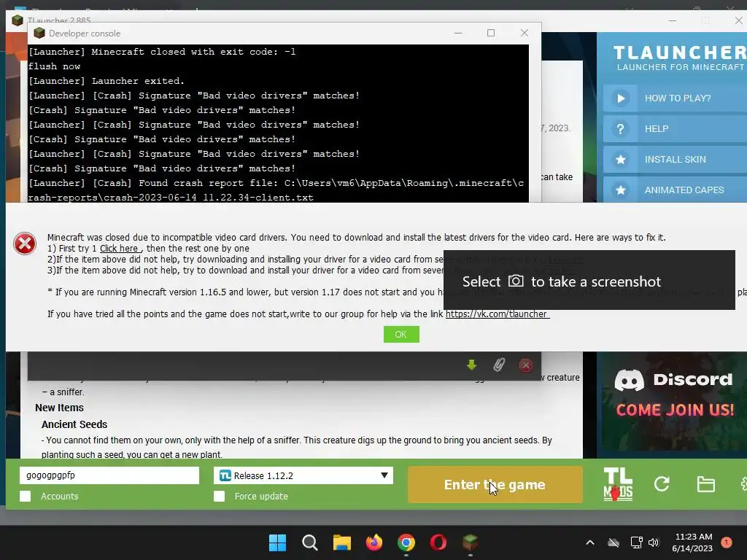This screenshot has width=747, height=560.
Task: Click the console line 'flush now'
Action: (54, 66)
